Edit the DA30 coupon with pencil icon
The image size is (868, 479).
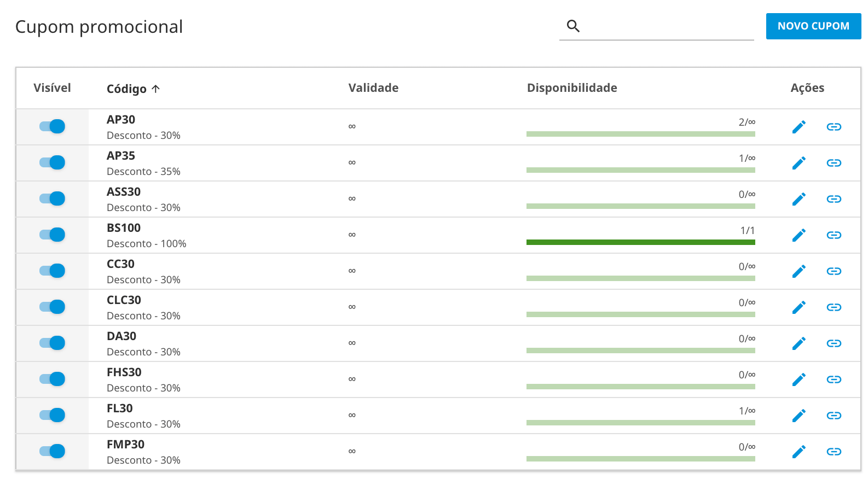(799, 343)
